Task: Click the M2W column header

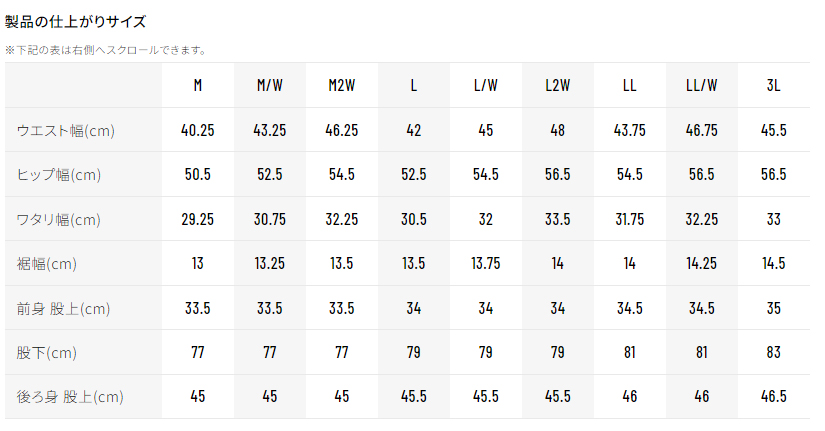Action: click(342, 86)
